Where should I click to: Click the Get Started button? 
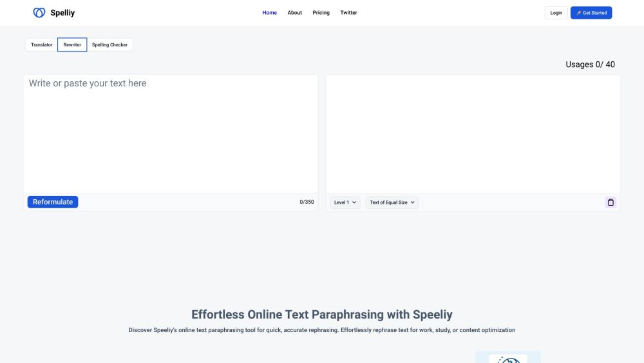(x=591, y=13)
